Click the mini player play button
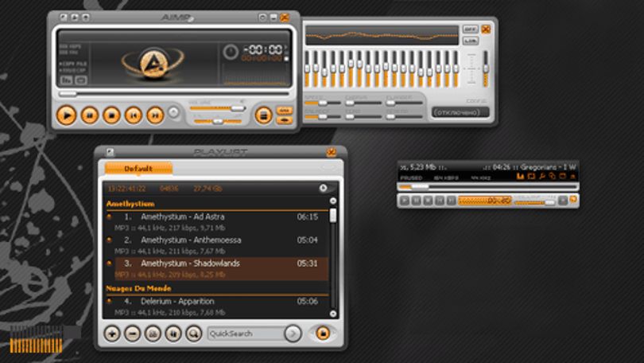The image size is (644, 363). point(405,200)
